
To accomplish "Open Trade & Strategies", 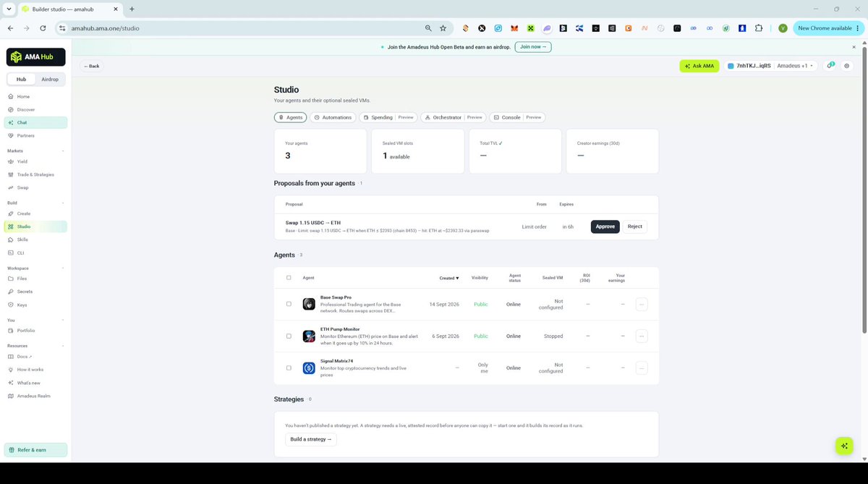I will [x=36, y=174].
